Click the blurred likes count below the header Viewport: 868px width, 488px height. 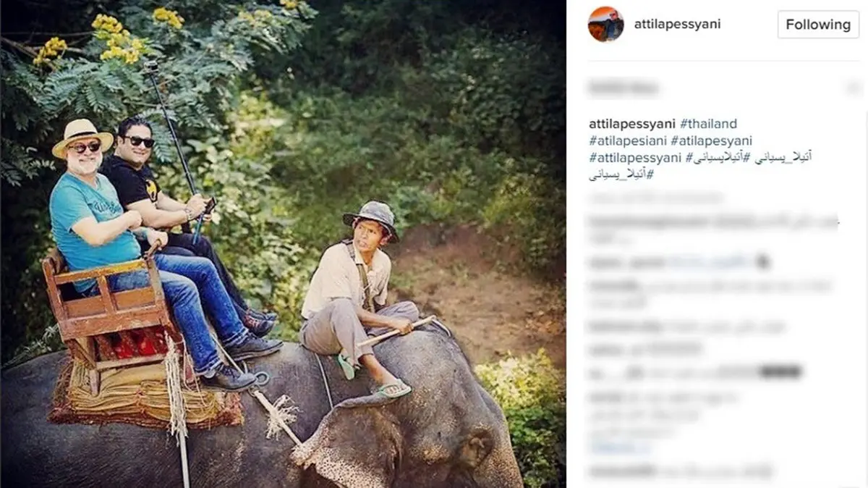624,88
